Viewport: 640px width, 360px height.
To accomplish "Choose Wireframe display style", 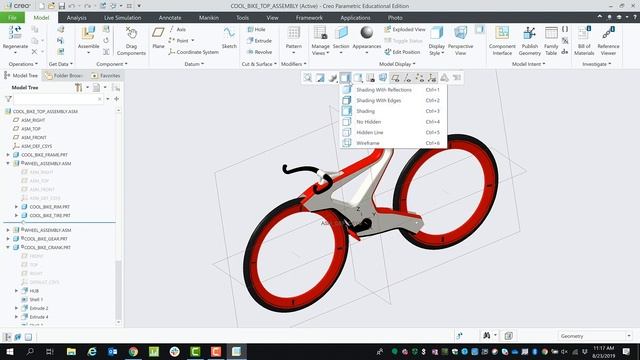I will (x=393, y=143).
